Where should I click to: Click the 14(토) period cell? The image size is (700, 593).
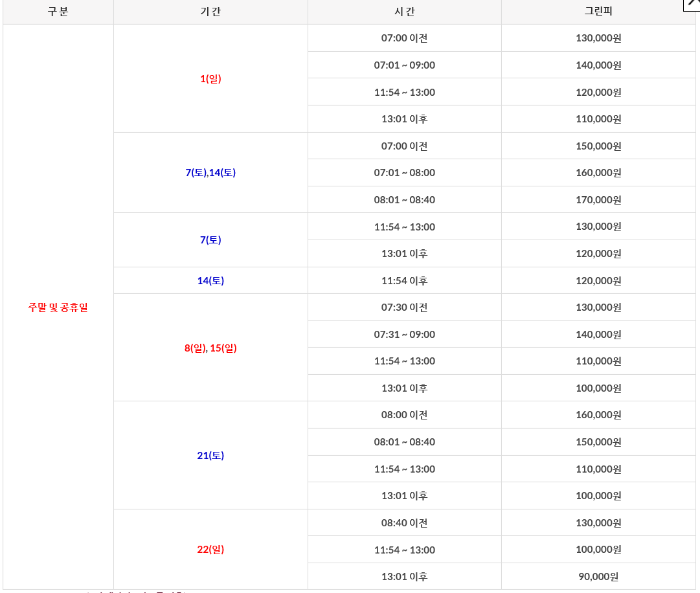210,281
